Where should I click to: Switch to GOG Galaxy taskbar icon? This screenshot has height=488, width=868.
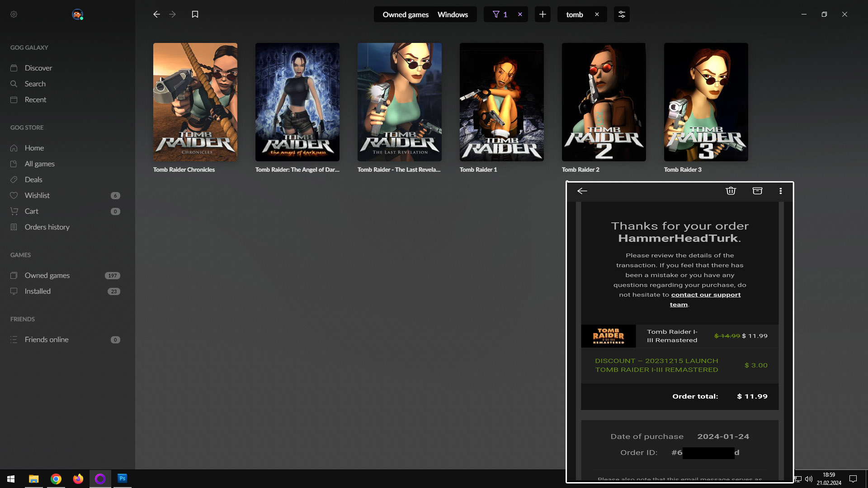click(x=100, y=479)
